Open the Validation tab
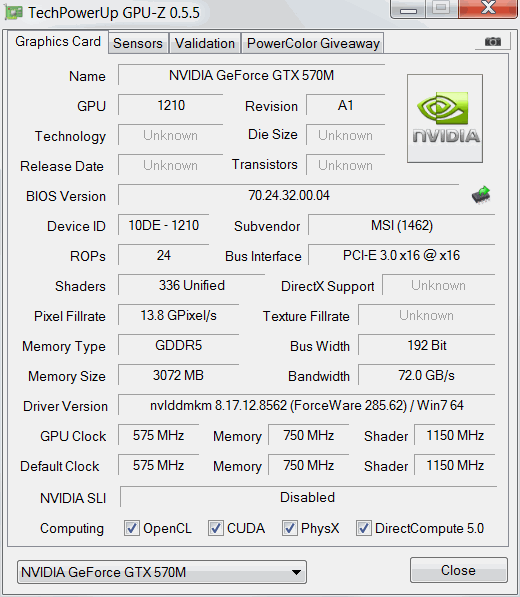520x597 pixels. click(x=205, y=43)
